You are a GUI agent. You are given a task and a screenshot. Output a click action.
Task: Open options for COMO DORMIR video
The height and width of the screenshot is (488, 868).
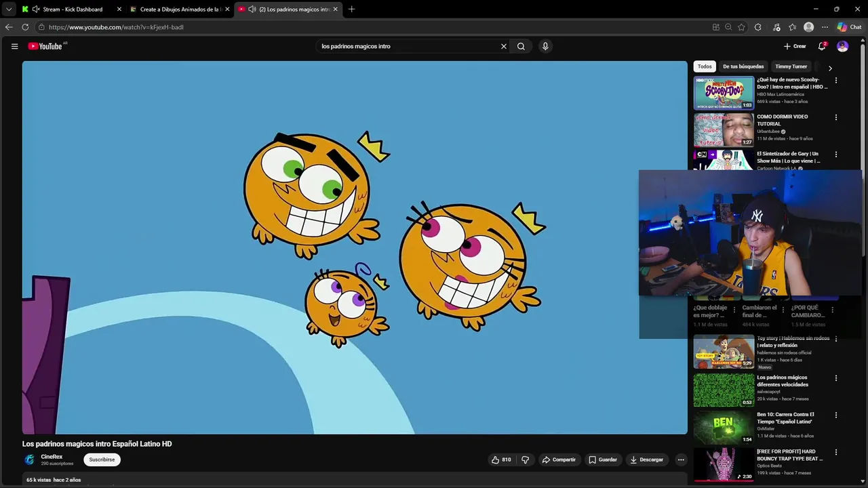tap(835, 117)
